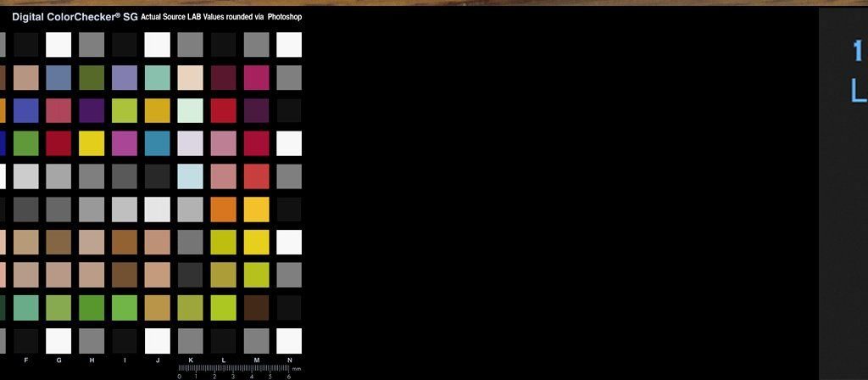Image resolution: width=868 pixels, height=380 pixels.
Task: Choose the seafoam green swatch in column F
Action: [25, 307]
